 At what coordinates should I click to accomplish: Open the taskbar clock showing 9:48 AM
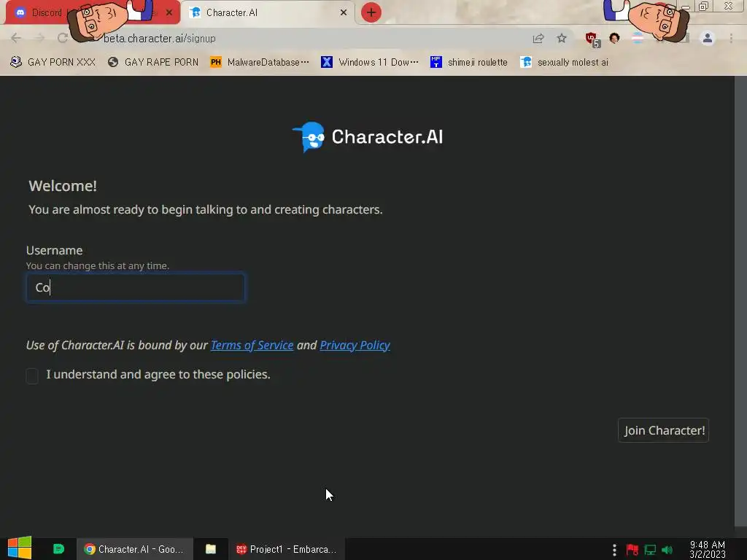708,549
